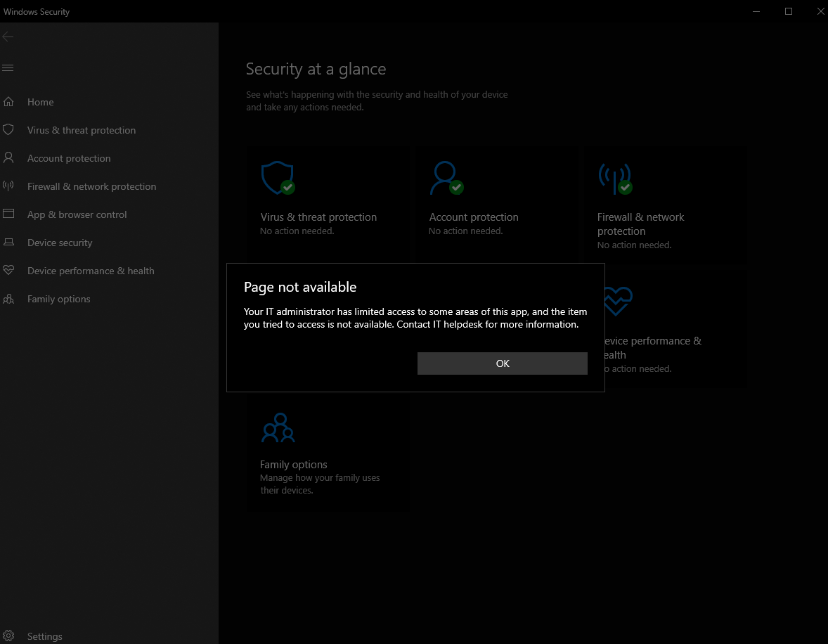This screenshot has height=644, width=828.
Task: Click OK in Page not available dialog
Action: pos(502,363)
